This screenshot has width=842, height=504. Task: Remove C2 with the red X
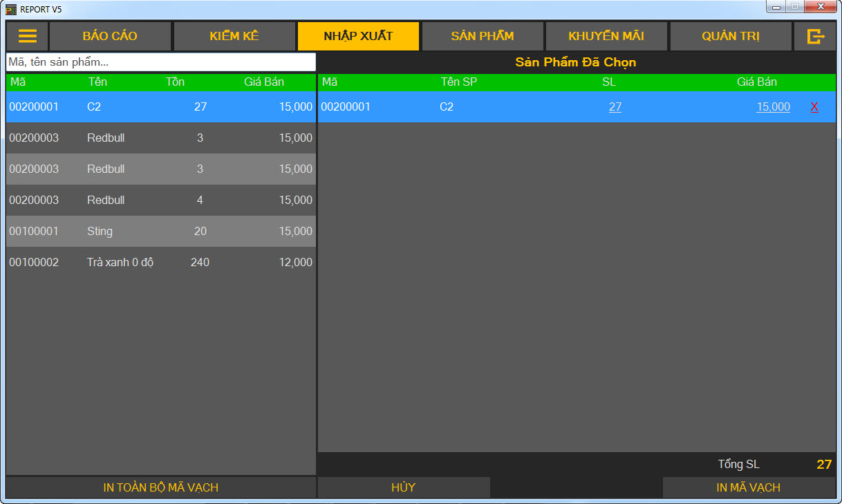click(814, 107)
